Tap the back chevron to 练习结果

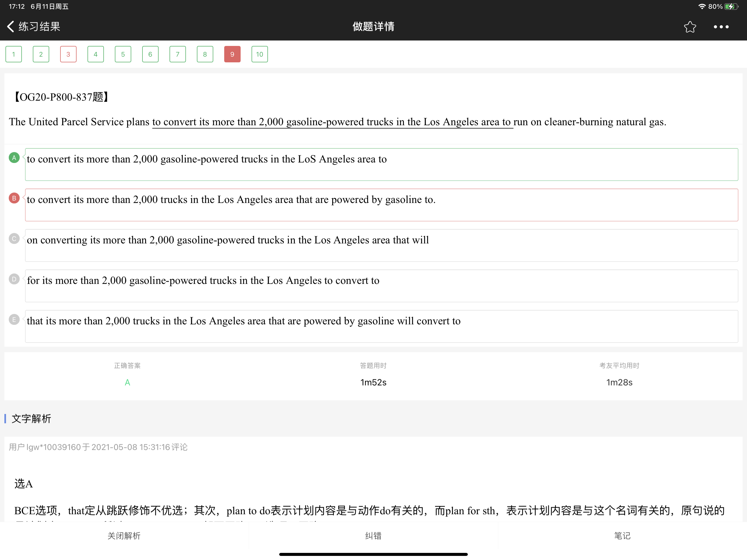click(11, 26)
